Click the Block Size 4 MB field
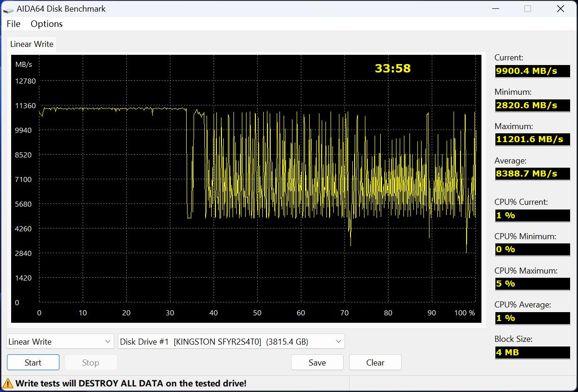This screenshot has width=578, height=392. click(x=532, y=353)
